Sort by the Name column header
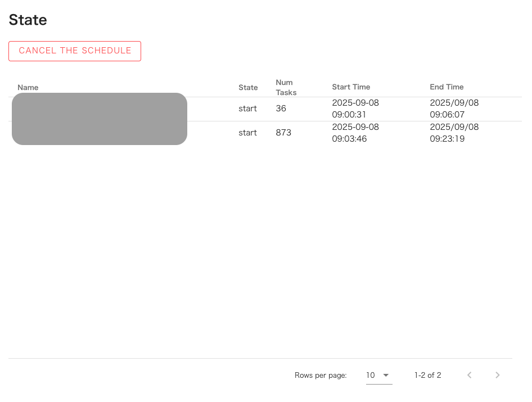532x402 pixels. (x=28, y=88)
